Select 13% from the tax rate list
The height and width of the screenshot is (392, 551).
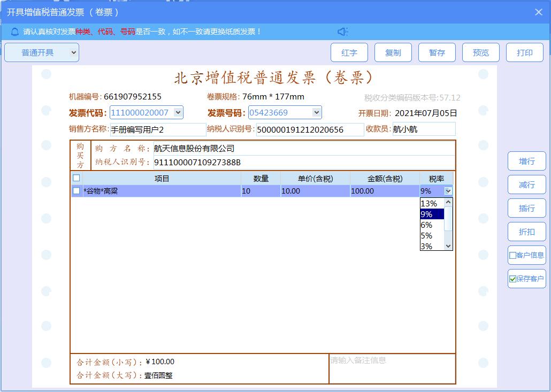(x=429, y=203)
